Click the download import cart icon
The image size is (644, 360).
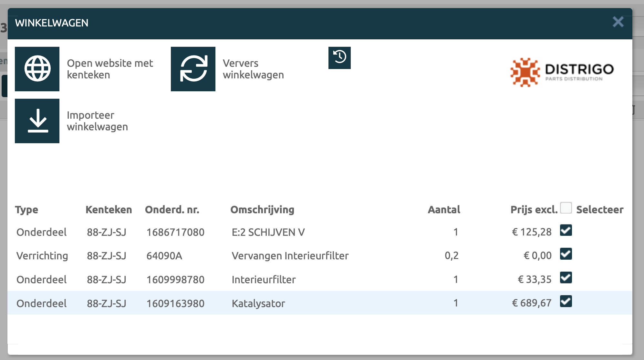click(37, 121)
